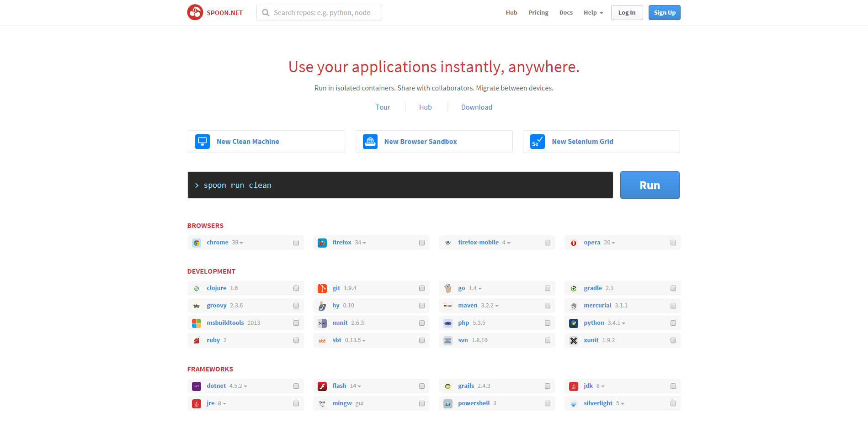Open opera version 20 dropdown
868x423 pixels.
[x=610, y=243]
